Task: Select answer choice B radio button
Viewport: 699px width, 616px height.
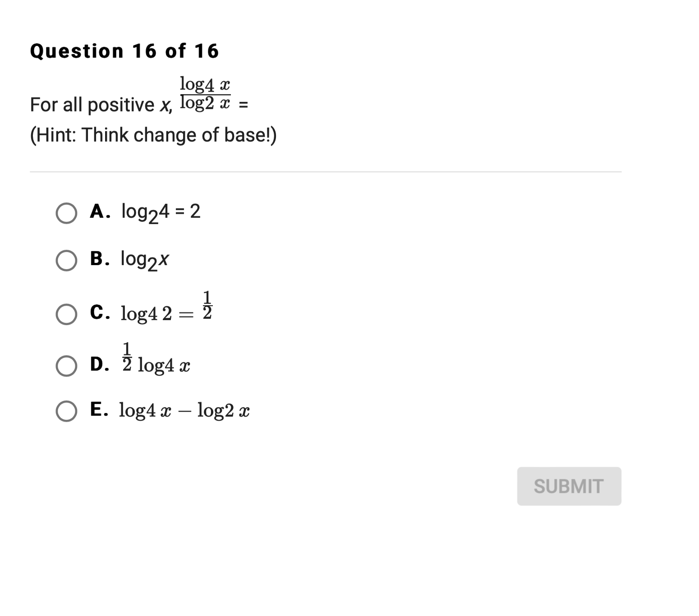Action: 66,260
